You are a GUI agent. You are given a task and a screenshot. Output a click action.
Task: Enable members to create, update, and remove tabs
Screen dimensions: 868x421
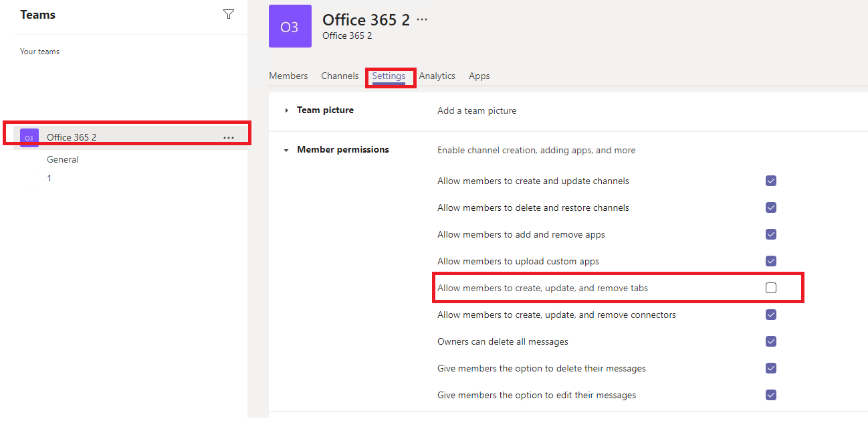click(771, 288)
